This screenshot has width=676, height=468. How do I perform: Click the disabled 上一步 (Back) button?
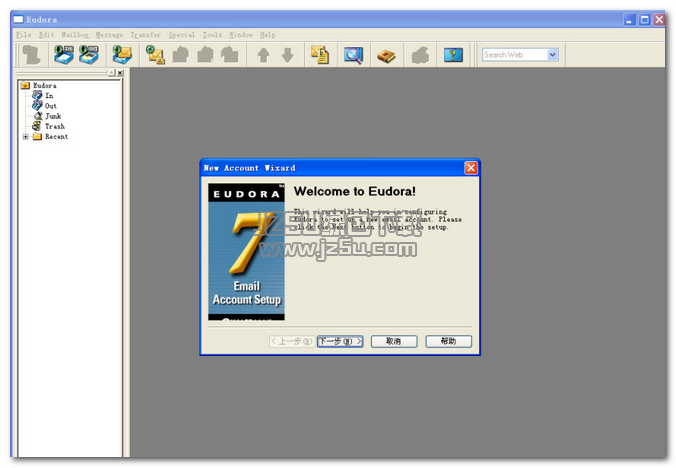point(291,341)
